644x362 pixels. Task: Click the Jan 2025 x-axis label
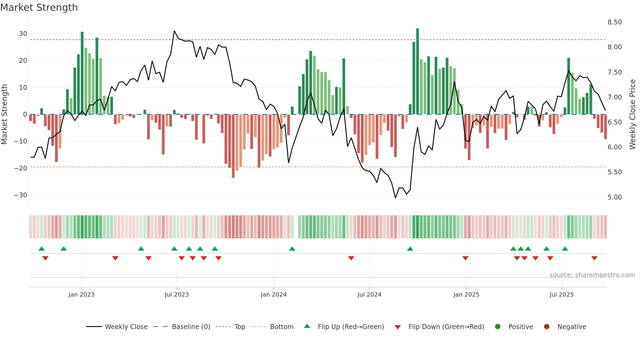[466, 294]
